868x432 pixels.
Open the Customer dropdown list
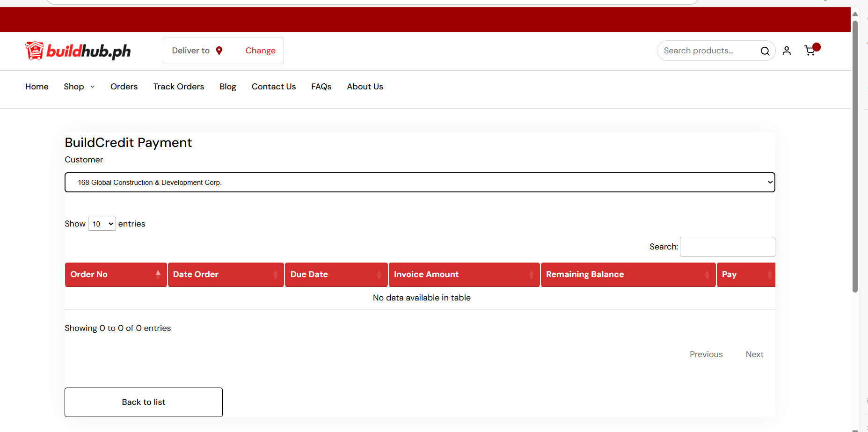(420, 183)
